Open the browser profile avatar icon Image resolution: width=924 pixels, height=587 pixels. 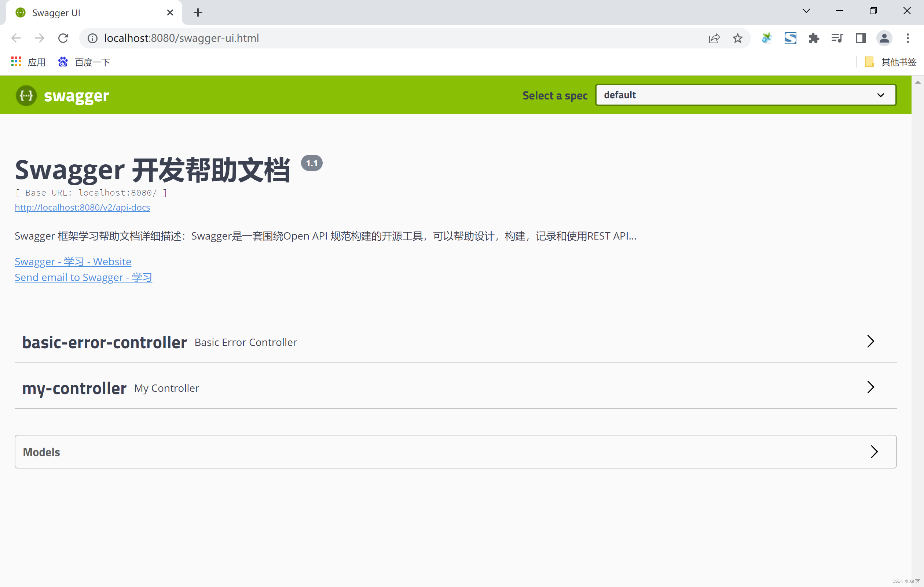point(884,38)
